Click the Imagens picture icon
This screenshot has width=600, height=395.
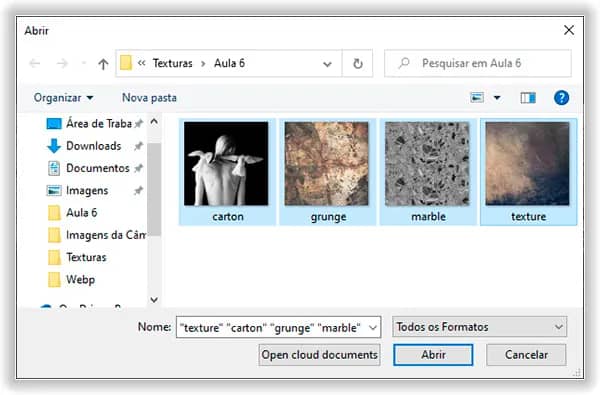[x=54, y=190]
